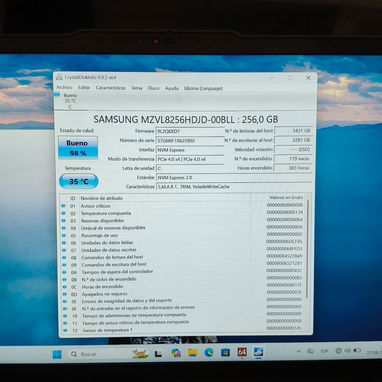Click the blue status dot for Avisos críticos

point(63,206)
